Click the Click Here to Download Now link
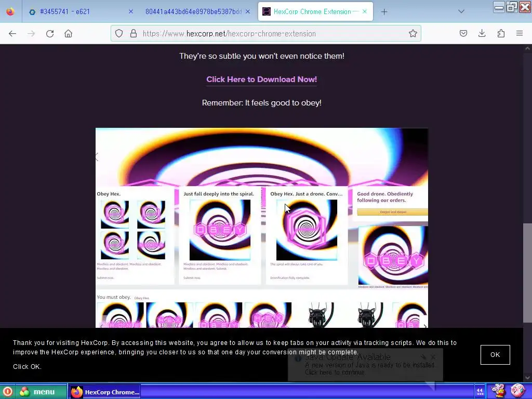532x399 pixels. [262, 79]
